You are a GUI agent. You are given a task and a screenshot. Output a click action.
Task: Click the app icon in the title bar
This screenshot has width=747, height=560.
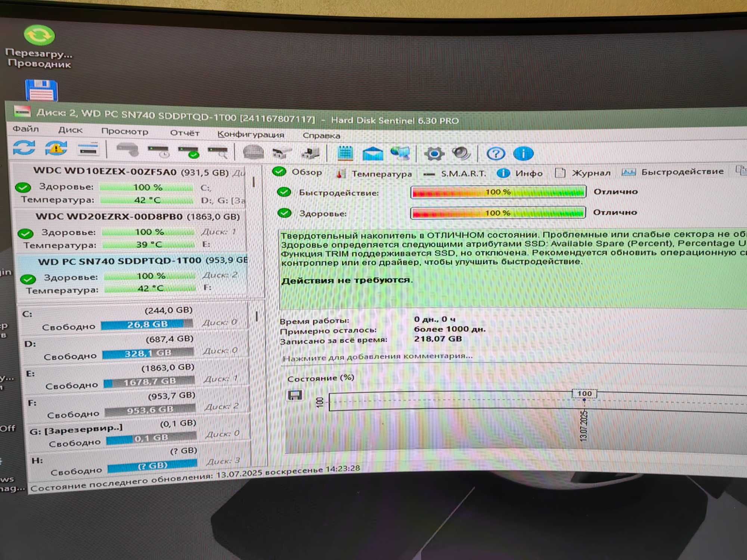[22, 111]
